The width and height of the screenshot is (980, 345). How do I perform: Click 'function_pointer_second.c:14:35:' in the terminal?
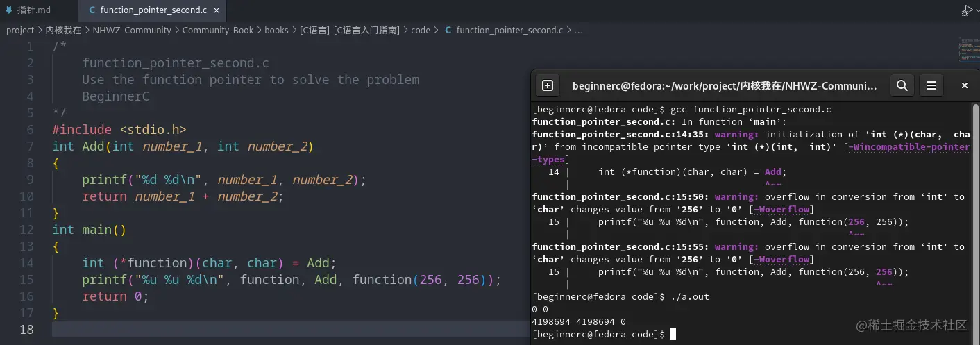click(x=620, y=135)
